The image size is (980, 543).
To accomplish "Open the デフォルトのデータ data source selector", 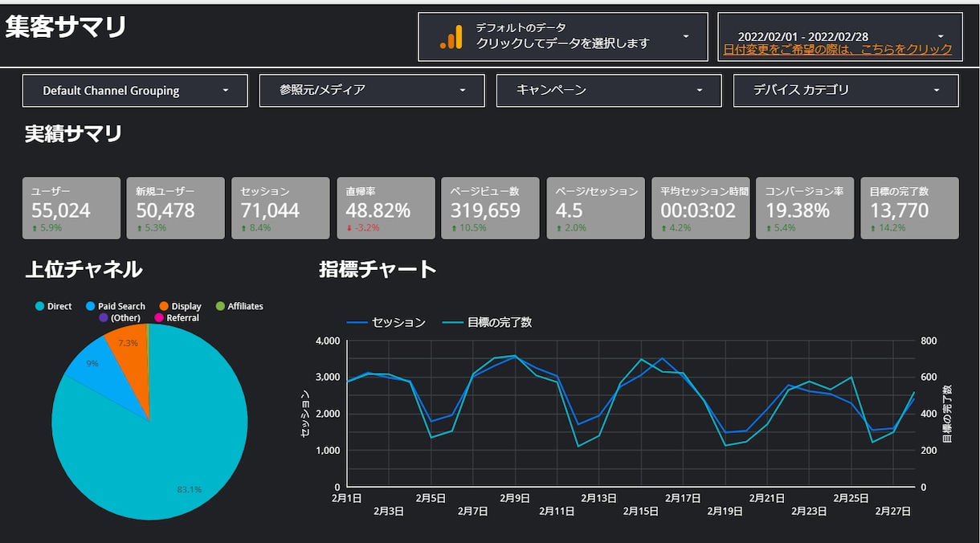I will click(x=562, y=36).
